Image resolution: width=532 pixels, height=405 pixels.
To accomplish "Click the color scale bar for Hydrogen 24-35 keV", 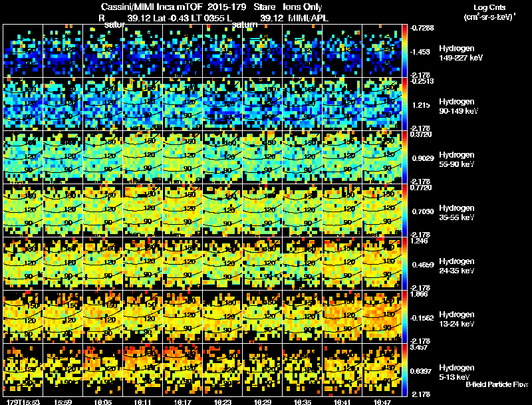I will coord(404,264).
